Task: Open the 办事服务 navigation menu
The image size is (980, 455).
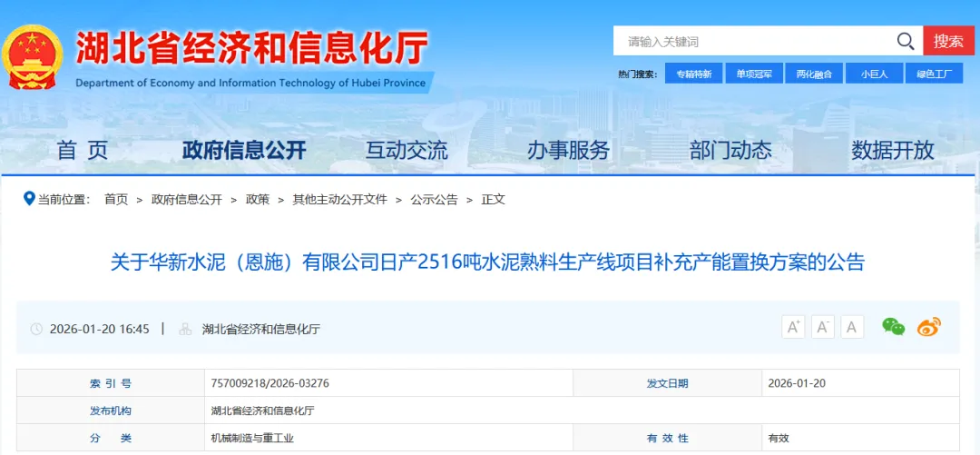Action: pos(568,150)
